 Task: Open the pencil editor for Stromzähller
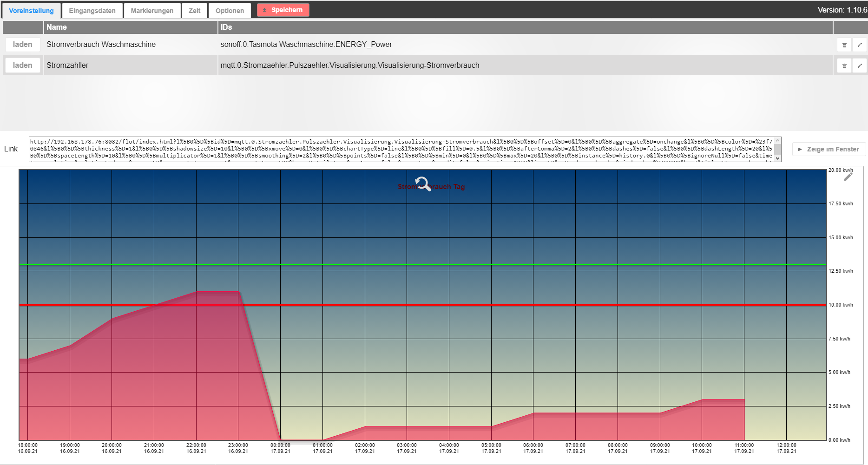(860, 65)
